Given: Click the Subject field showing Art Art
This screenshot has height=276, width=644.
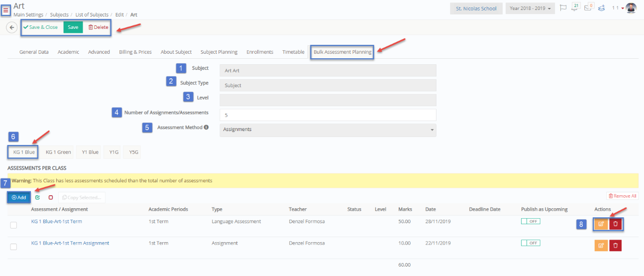Looking at the screenshot, I should (327, 70).
